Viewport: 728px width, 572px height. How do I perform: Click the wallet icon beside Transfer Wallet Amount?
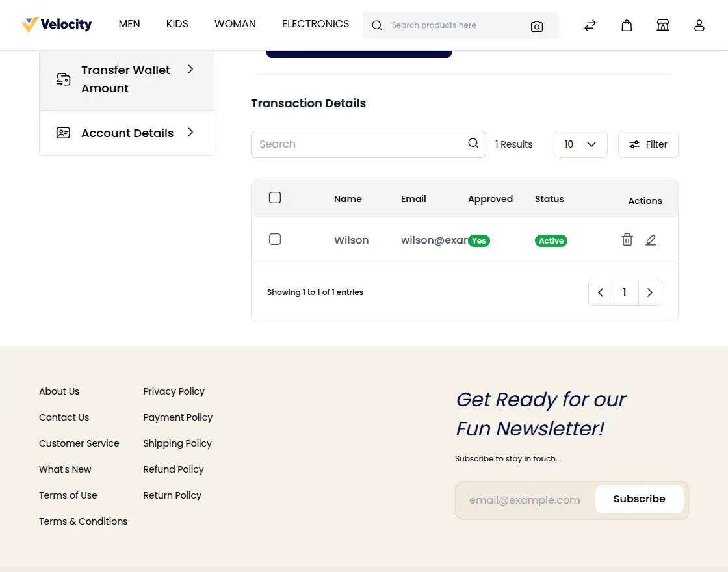[x=63, y=79]
